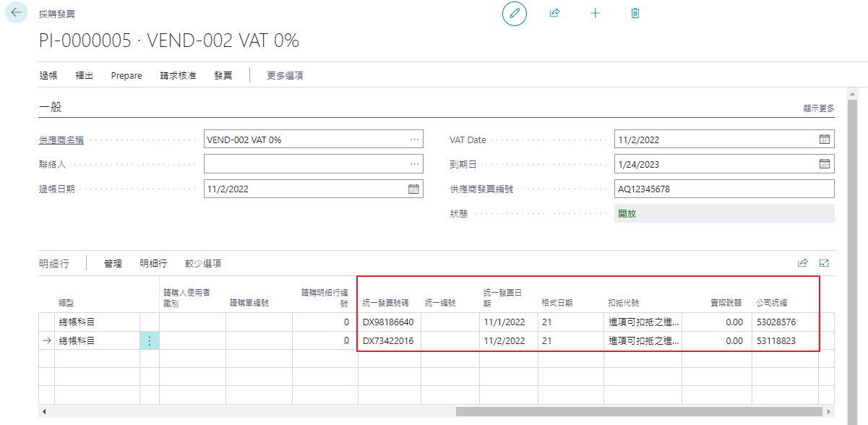Click the horizontal scrollbar in the grid

[x=639, y=412]
